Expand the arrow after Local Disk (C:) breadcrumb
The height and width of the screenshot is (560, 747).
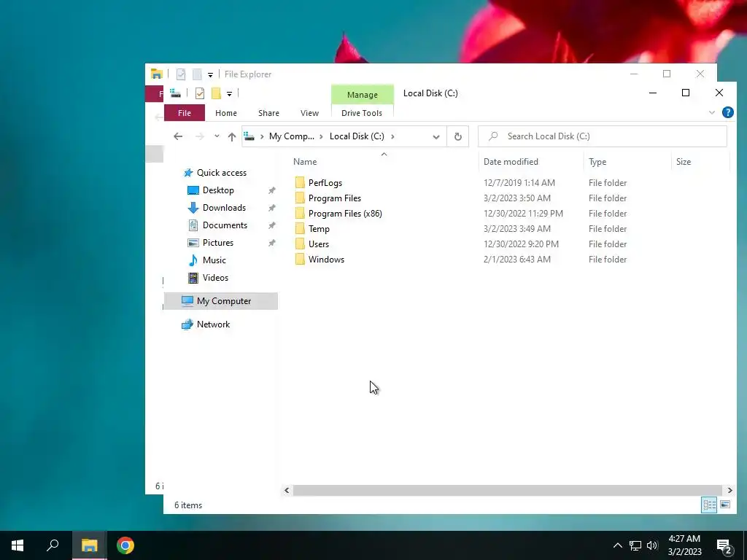[x=392, y=136]
